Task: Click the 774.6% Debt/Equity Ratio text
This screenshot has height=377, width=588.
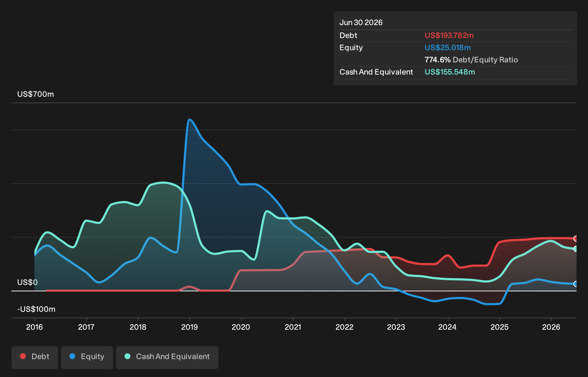Action: tap(471, 60)
